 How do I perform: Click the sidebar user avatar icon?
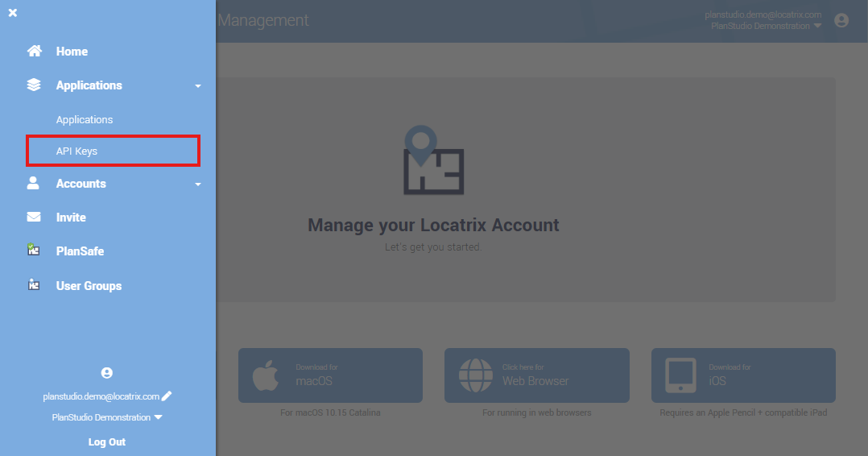click(107, 373)
